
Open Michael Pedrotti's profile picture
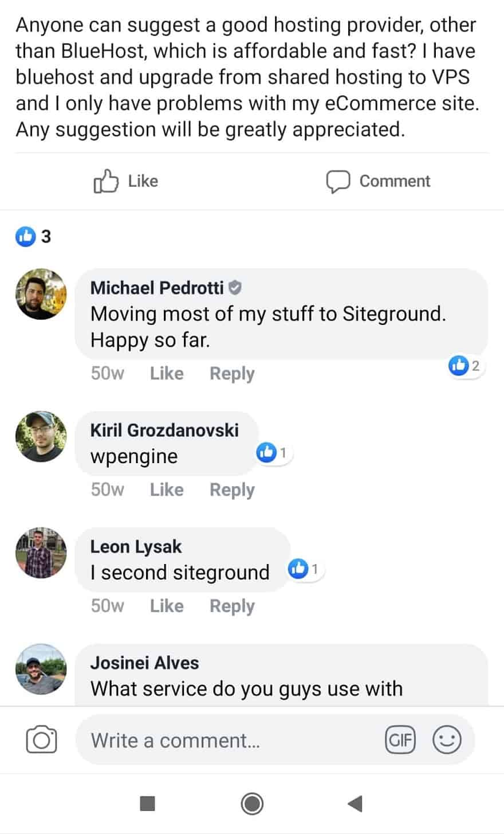pos(41,294)
